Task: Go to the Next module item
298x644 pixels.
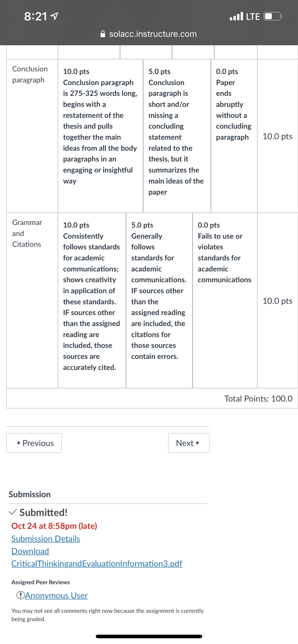Action: point(189,443)
